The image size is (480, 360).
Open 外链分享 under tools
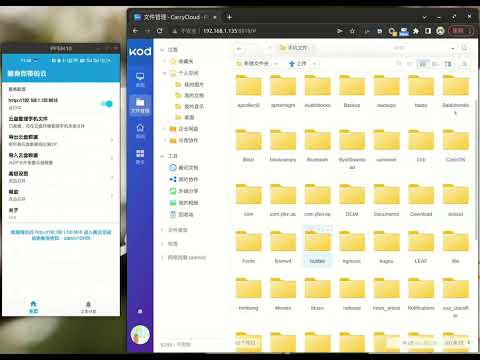click(x=184, y=191)
